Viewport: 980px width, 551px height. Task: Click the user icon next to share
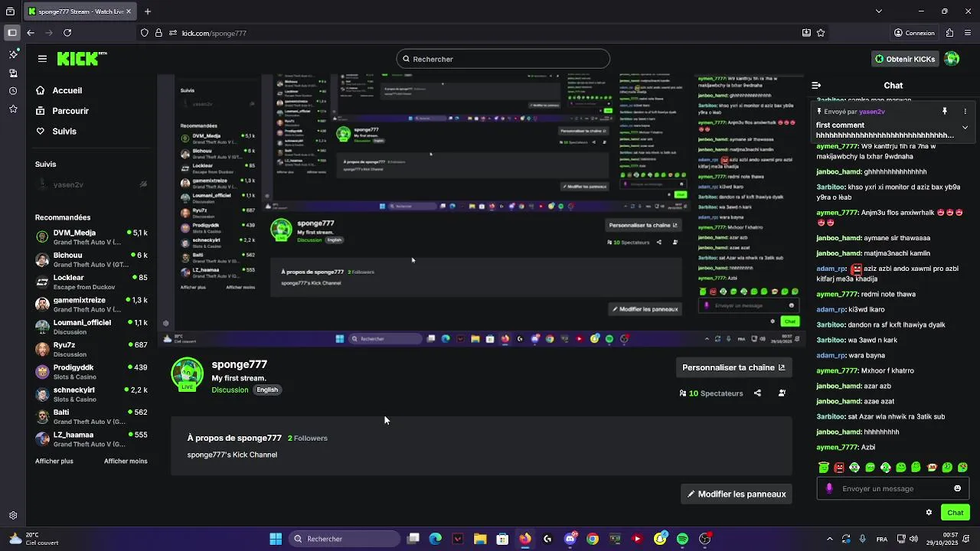coord(782,393)
